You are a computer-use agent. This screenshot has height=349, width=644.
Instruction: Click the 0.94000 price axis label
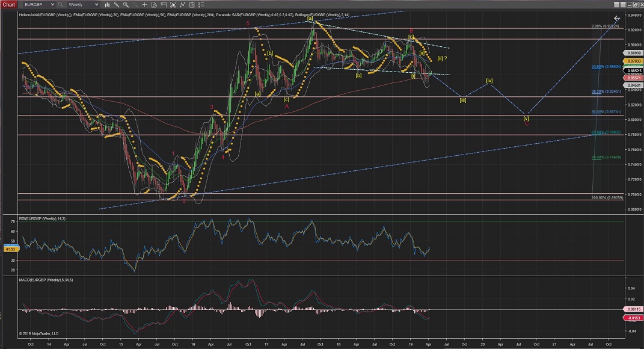[635, 15]
